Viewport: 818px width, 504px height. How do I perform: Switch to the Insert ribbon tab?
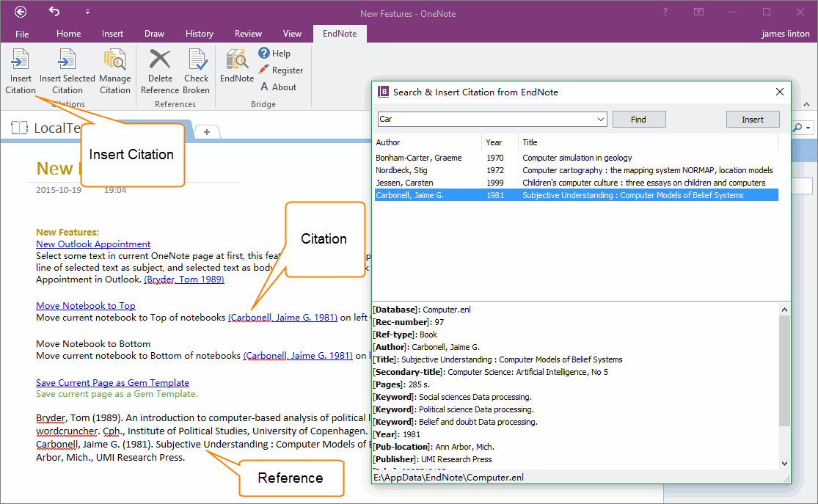coord(112,34)
